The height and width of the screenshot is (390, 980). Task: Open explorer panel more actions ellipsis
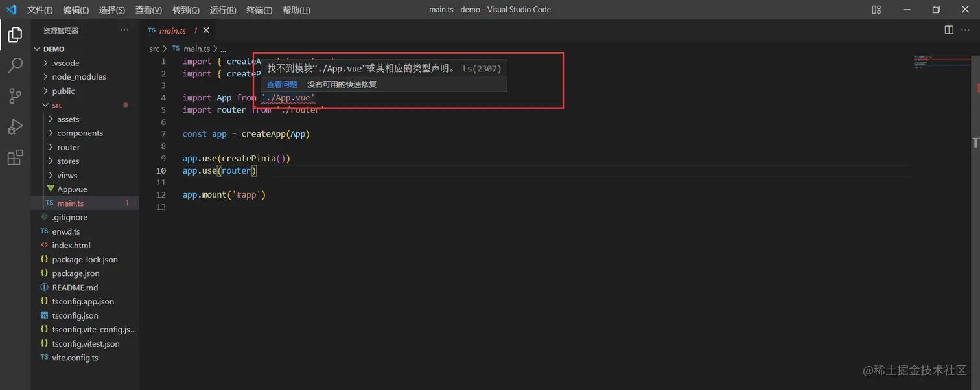click(124, 30)
